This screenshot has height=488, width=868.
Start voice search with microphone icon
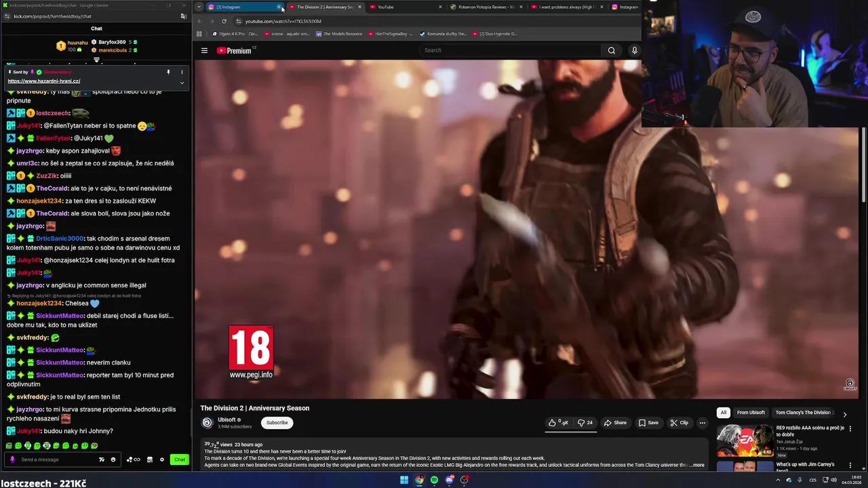click(634, 50)
